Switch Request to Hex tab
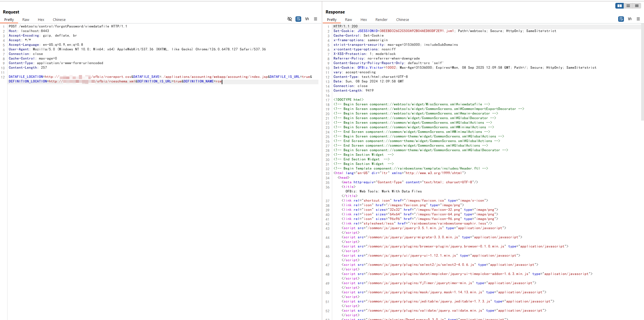 [x=41, y=19]
